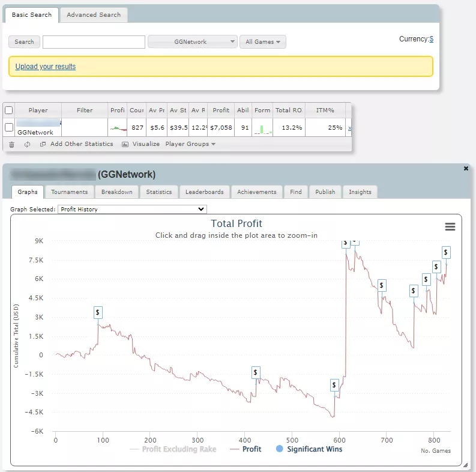
Task: Open the Graph Selected Profit History dropdown
Action: click(132, 210)
